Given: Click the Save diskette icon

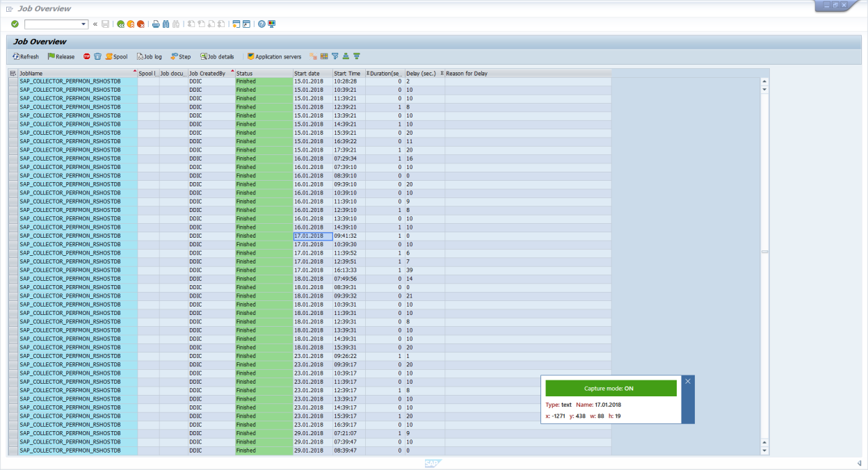Looking at the screenshot, I should tap(105, 24).
